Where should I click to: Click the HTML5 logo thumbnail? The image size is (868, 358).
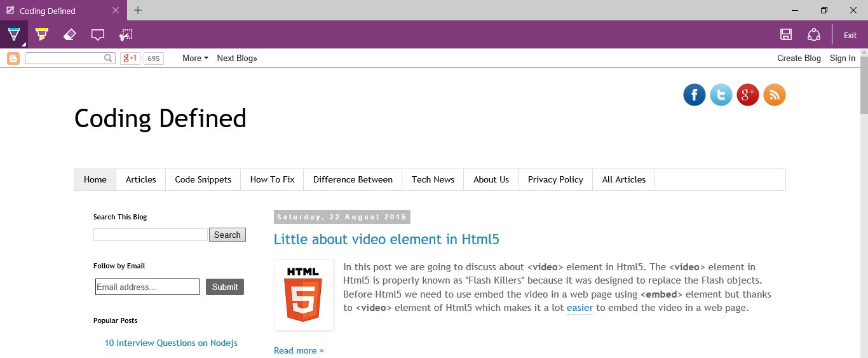(304, 295)
